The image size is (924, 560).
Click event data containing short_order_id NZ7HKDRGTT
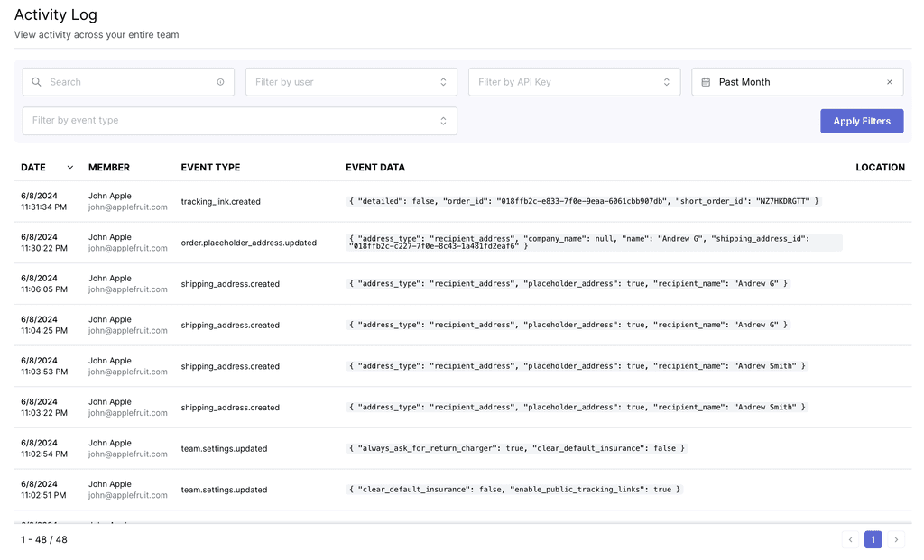[x=584, y=201]
